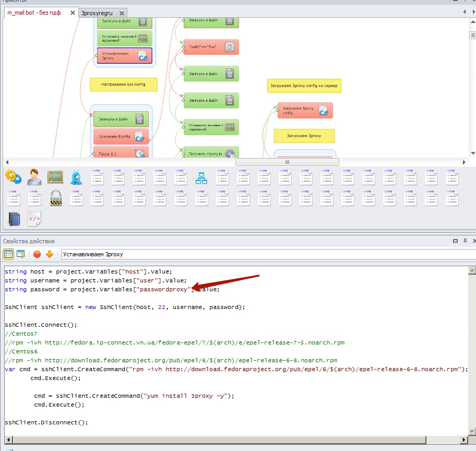Select the yellow note Запускаем 3proxy
Viewport: 476px width, 451px height.
pos(304,136)
